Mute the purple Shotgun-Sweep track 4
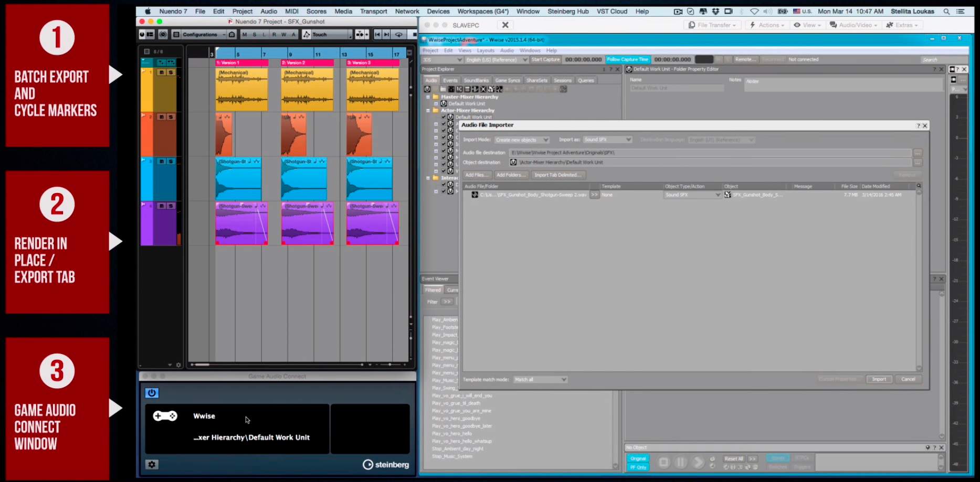This screenshot has width=980, height=482. point(161,206)
